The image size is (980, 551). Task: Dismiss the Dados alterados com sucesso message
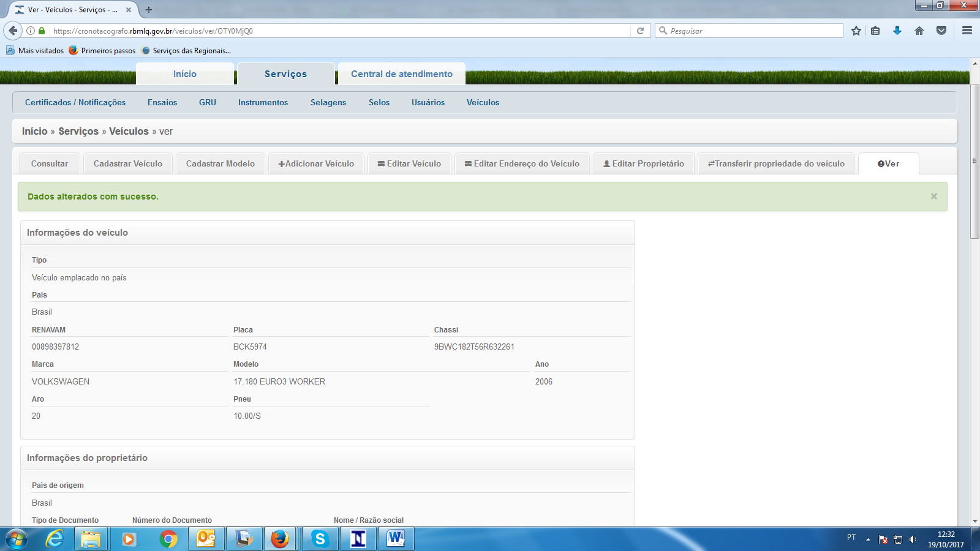pos(933,196)
